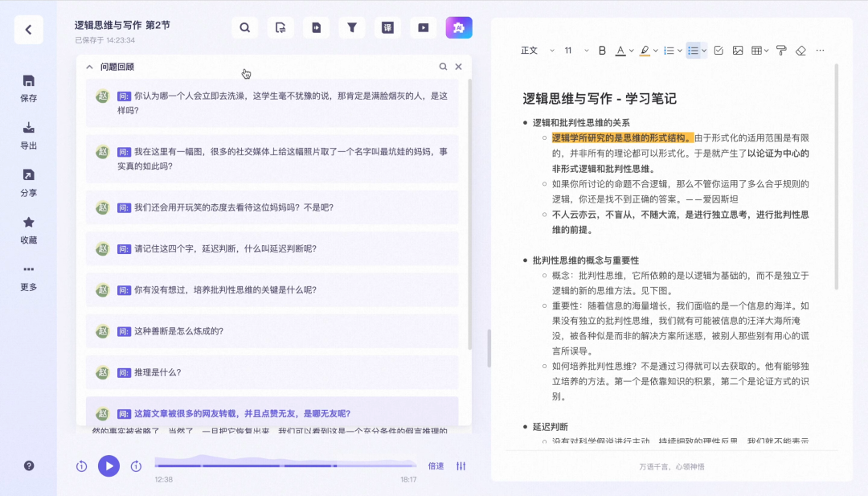The image size is (868, 496).
Task: Click the eraser clear-formatting icon
Action: (800, 51)
